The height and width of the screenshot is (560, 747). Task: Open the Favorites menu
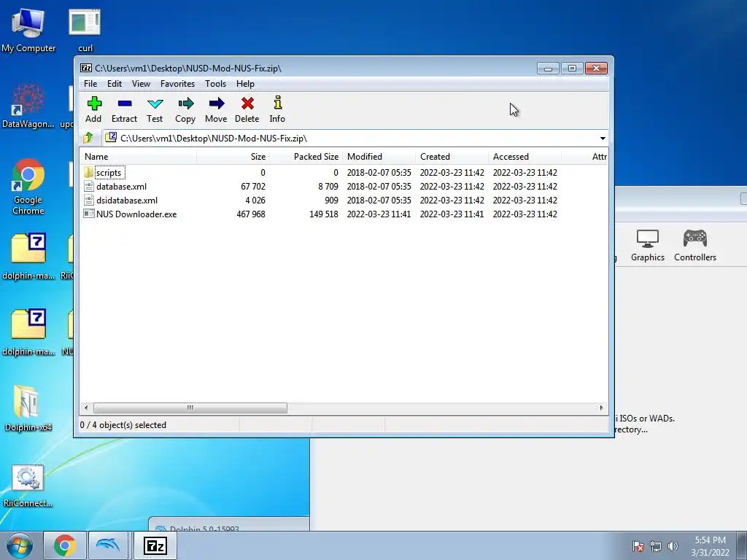177,83
